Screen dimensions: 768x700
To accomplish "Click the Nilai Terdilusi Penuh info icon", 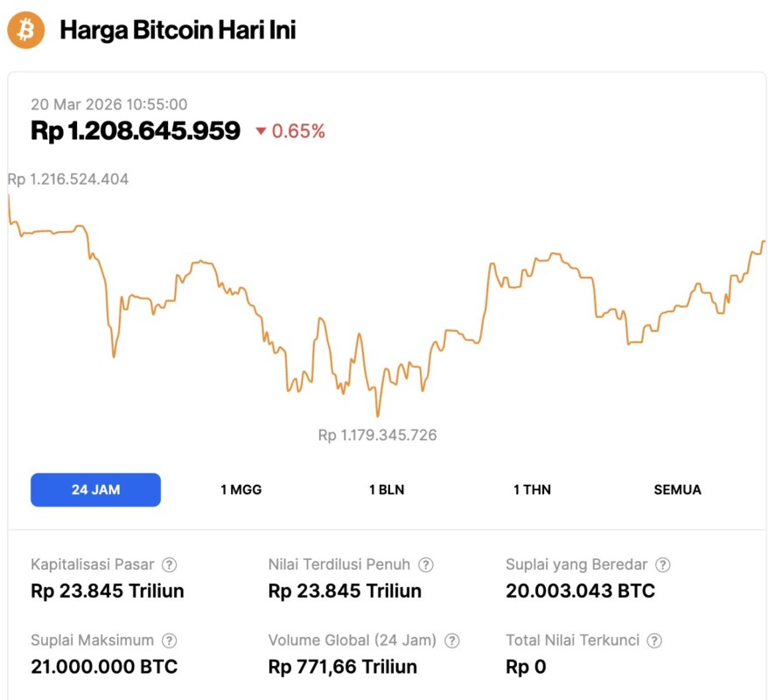I will pyautogui.click(x=426, y=565).
